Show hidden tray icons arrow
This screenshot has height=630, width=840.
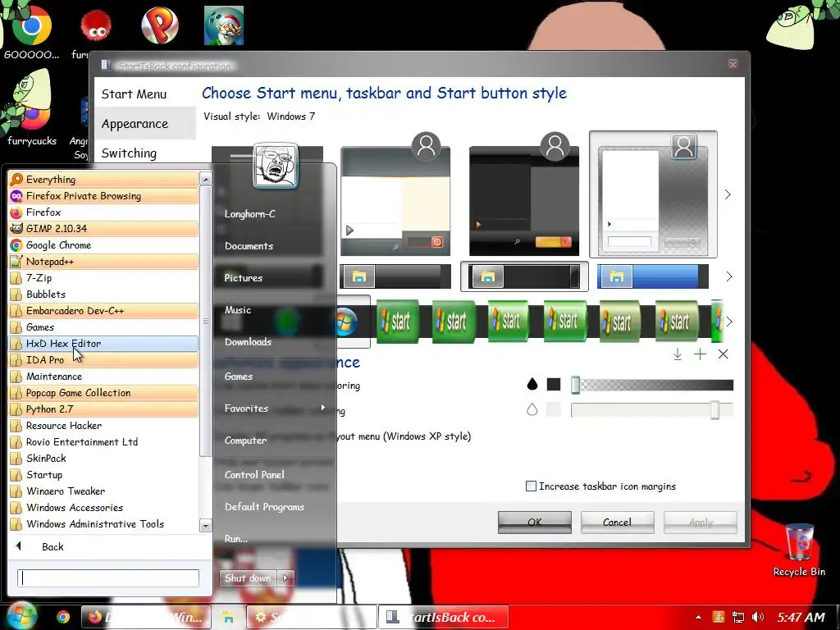pyautogui.click(x=698, y=617)
